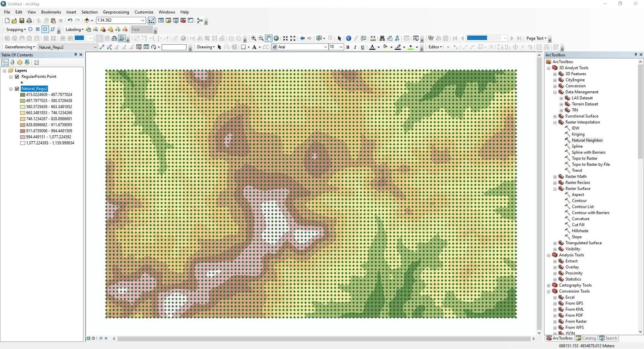Toggle Edge Snapping button
Viewport: 644px width, 349px height.
tap(52, 29)
